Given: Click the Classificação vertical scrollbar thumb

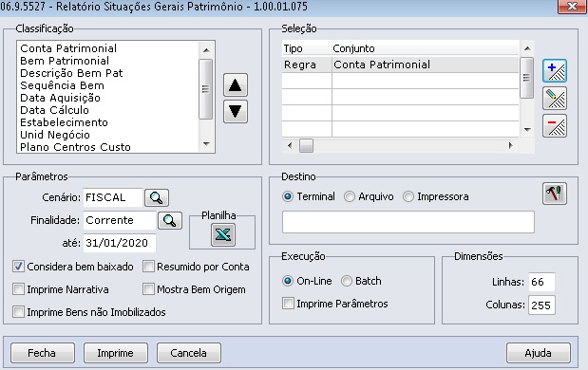Looking at the screenshot, I should [x=206, y=89].
